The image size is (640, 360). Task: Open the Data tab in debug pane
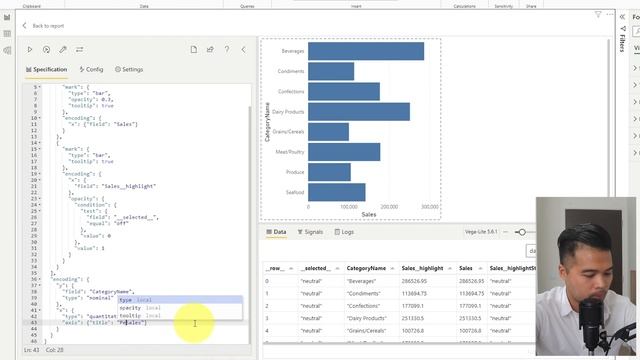click(276, 232)
